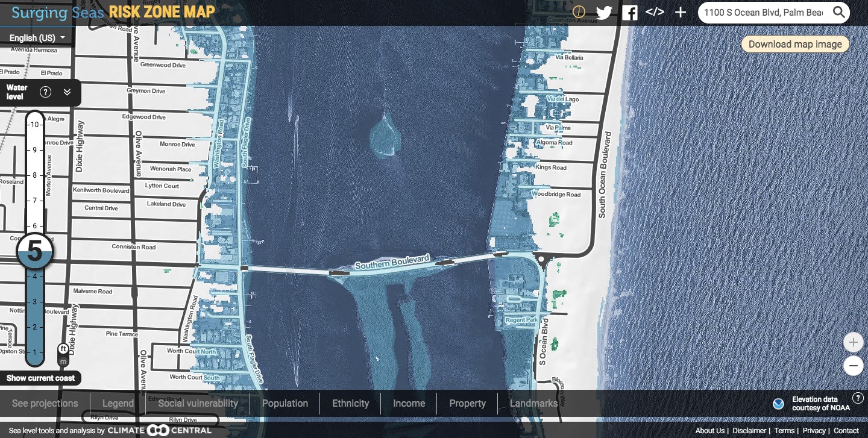The height and width of the screenshot is (438, 868).
Task: Select feet as the water level unit
Action: pos(63,349)
